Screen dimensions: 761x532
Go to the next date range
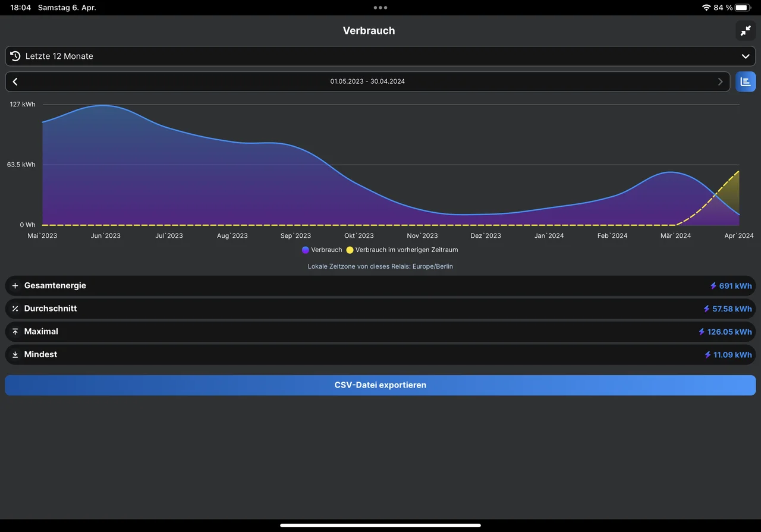tap(721, 81)
